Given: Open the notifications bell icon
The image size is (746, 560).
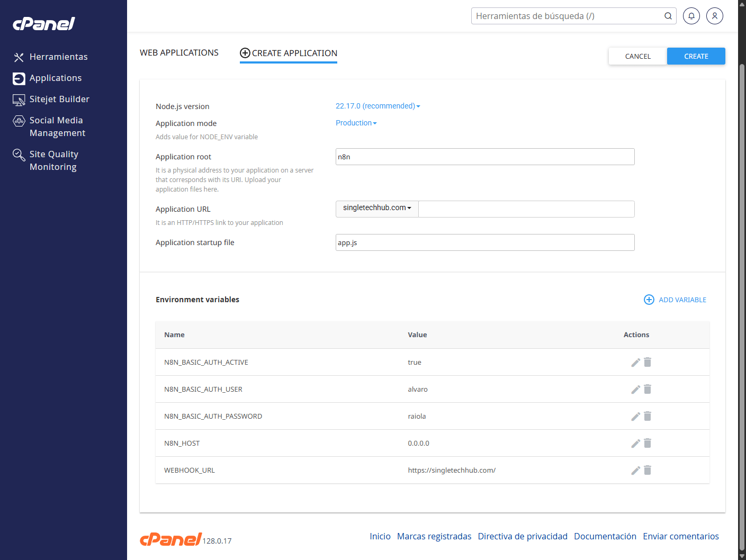Looking at the screenshot, I should pyautogui.click(x=691, y=16).
